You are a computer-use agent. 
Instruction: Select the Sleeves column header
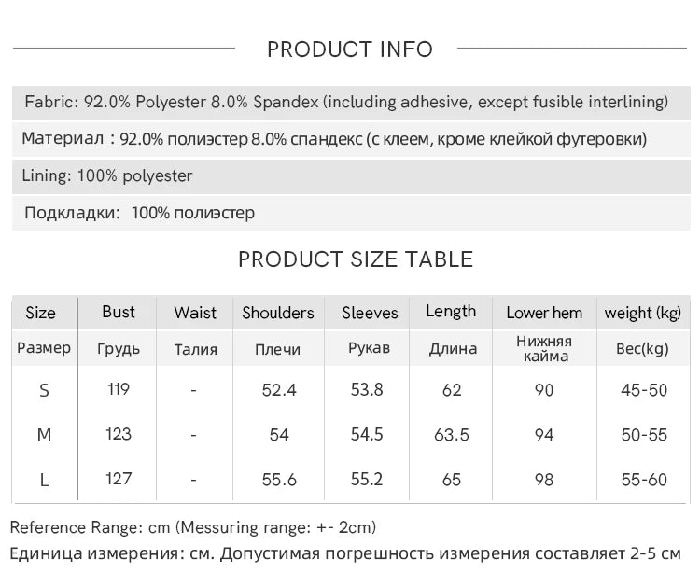370,313
